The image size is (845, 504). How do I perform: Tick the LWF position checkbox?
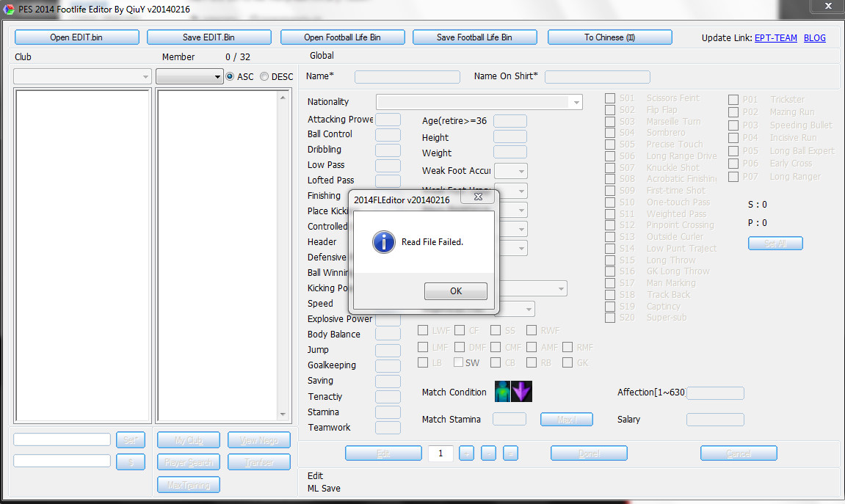(x=423, y=330)
